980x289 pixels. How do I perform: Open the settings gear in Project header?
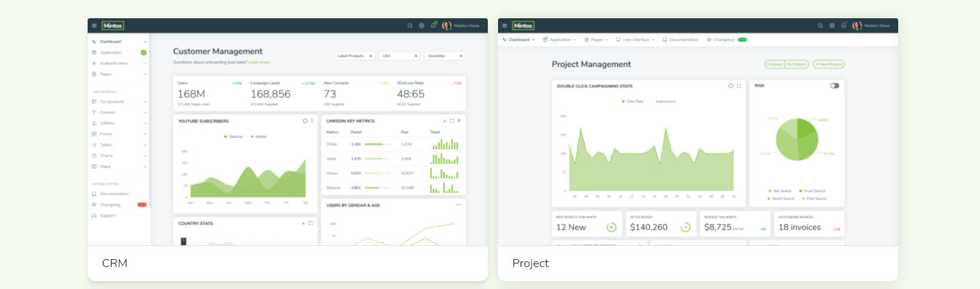[832, 26]
